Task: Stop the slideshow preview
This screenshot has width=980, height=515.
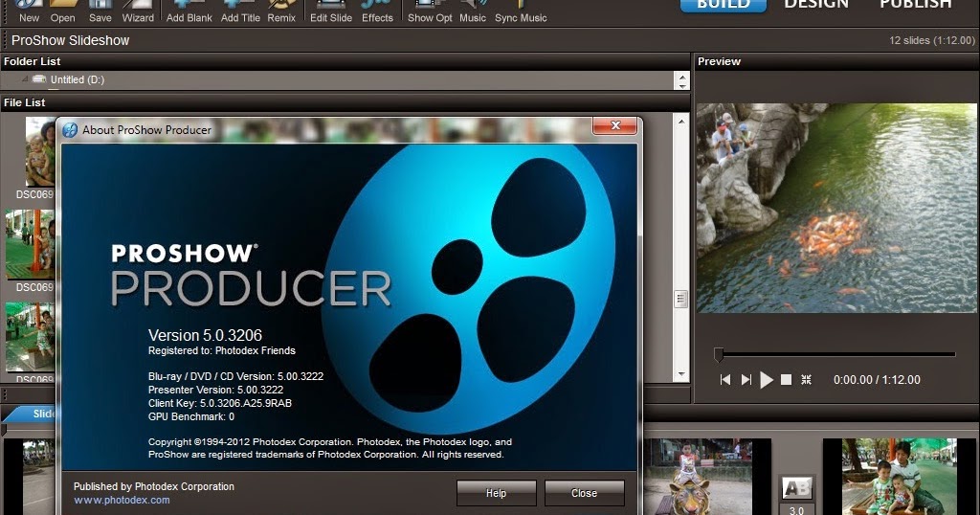Action: tap(787, 379)
